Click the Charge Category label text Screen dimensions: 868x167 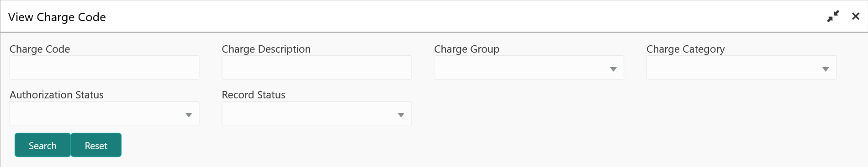click(x=685, y=49)
